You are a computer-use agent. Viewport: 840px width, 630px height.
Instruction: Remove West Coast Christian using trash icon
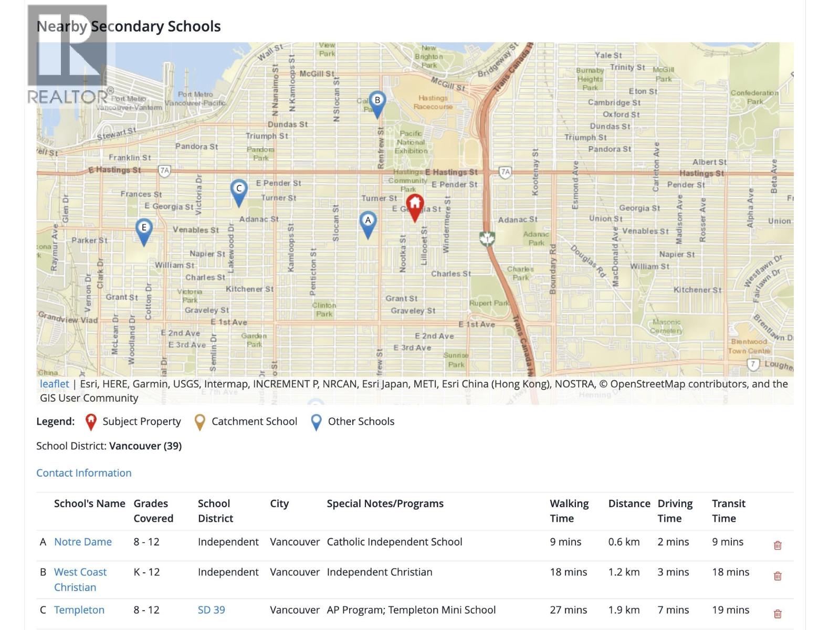(x=778, y=576)
